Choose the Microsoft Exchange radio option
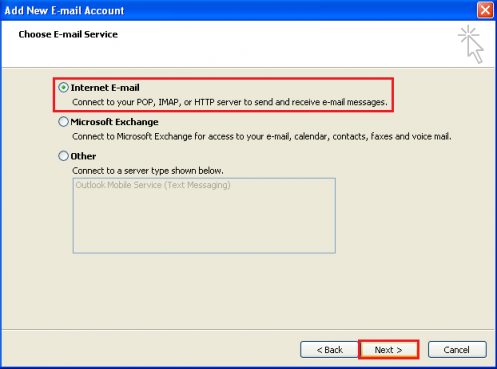This screenshot has height=369, width=497. click(63, 122)
